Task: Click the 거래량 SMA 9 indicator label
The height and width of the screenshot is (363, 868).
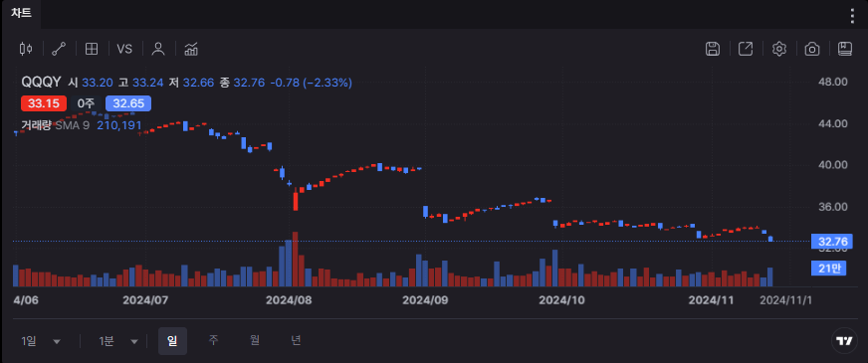Action: (x=55, y=125)
